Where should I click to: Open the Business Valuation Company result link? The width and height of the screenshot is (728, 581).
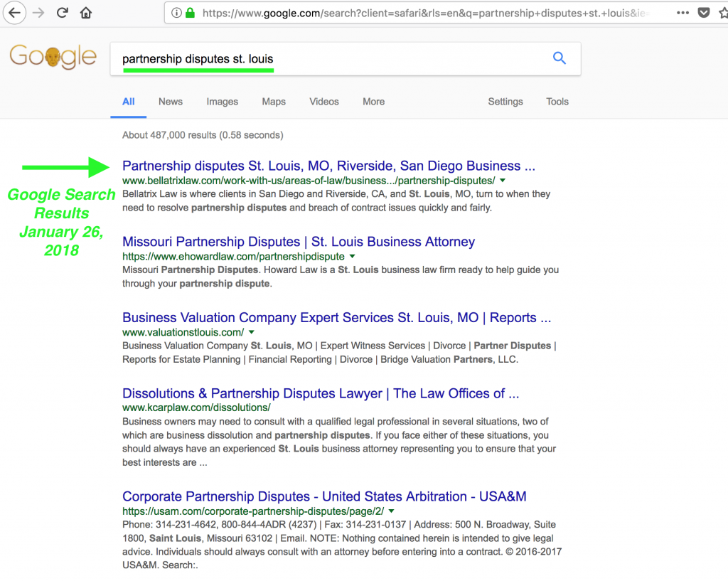[x=336, y=318]
